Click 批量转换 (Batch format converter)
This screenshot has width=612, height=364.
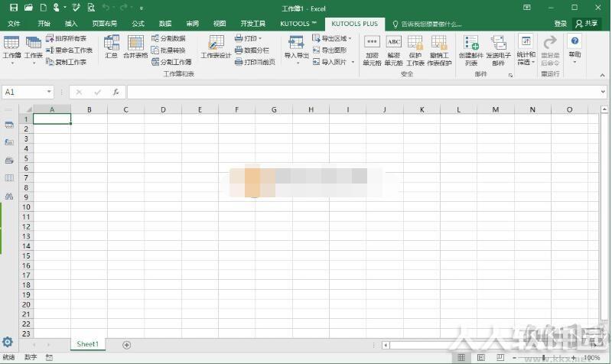click(168, 50)
